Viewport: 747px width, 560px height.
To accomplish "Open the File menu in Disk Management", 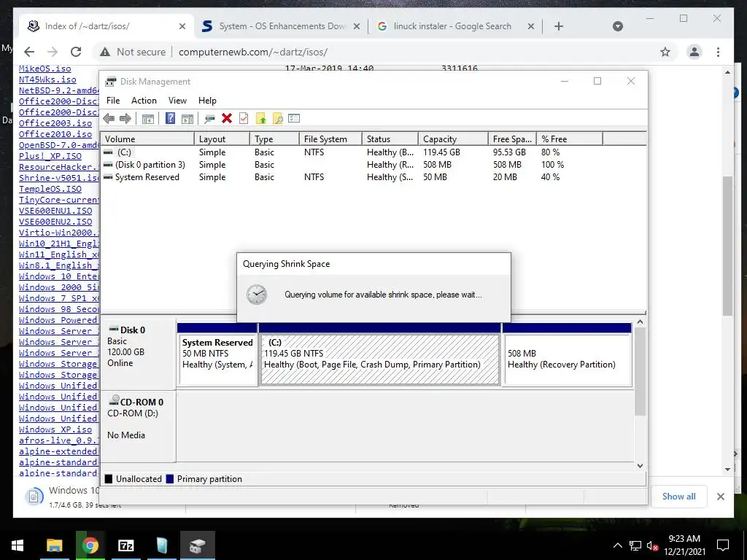I will (x=113, y=101).
